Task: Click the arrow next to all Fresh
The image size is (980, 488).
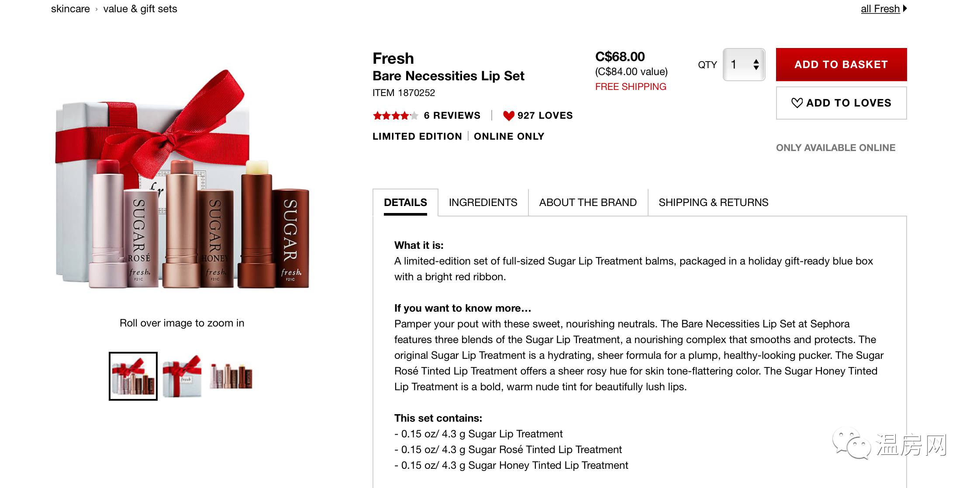Action: click(x=905, y=9)
